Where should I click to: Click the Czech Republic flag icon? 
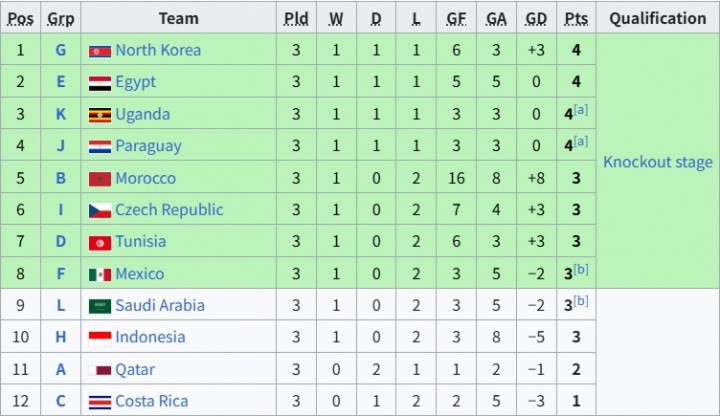click(99, 210)
